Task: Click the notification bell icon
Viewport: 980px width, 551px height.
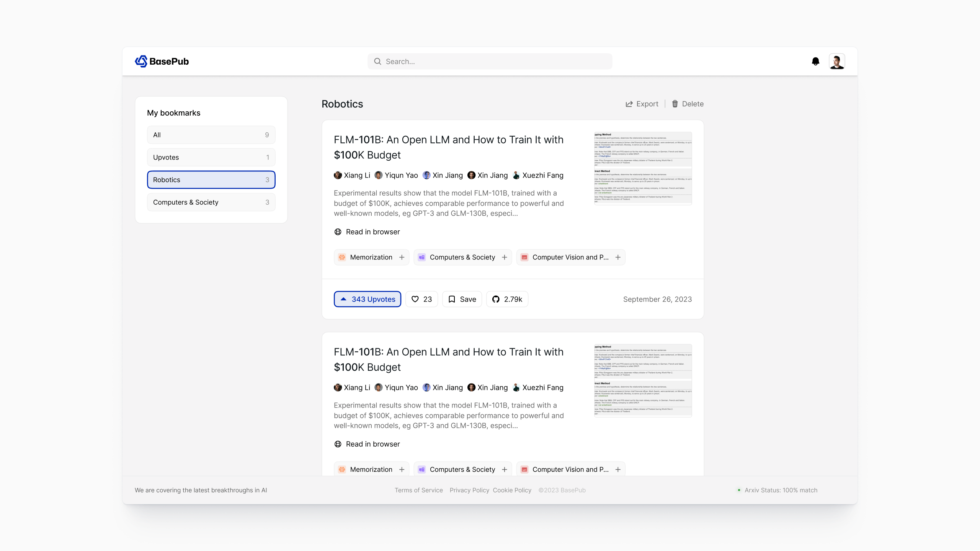Action: [815, 61]
